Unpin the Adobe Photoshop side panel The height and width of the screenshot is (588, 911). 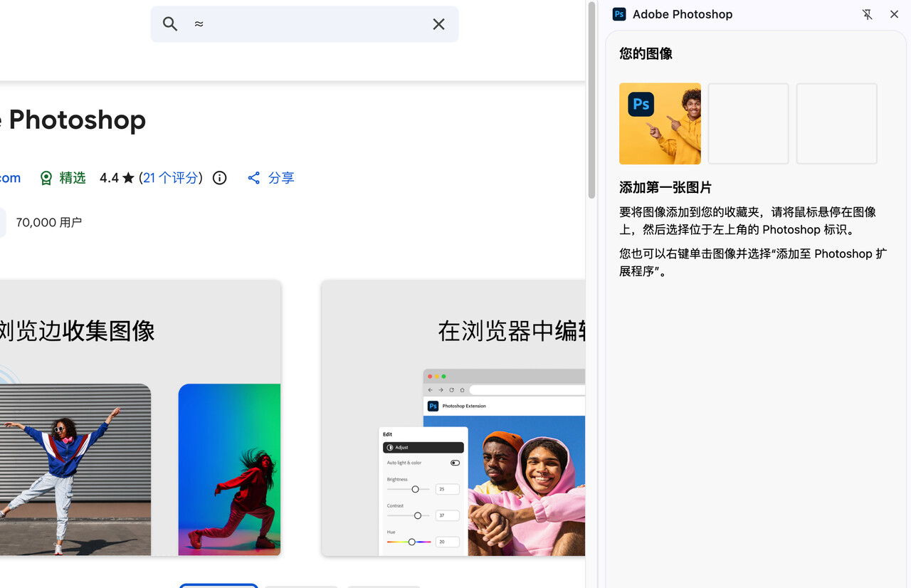(x=867, y=14)
